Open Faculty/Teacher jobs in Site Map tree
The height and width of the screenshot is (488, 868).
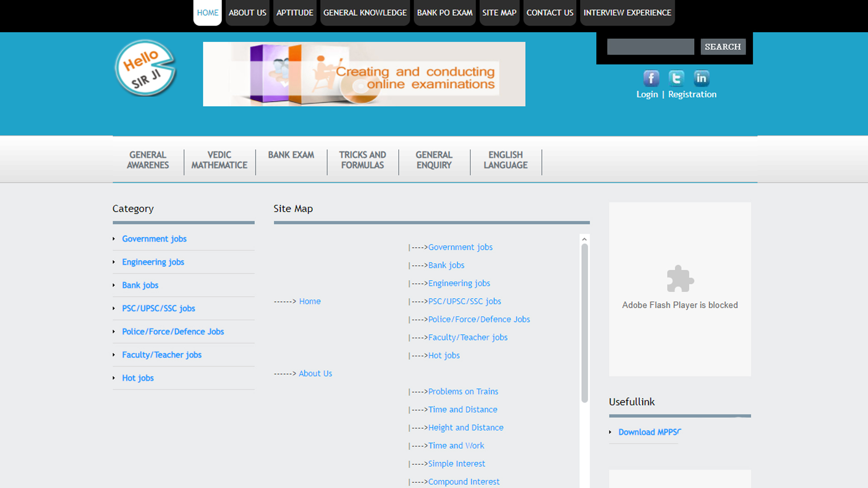(x=467, y=338)
